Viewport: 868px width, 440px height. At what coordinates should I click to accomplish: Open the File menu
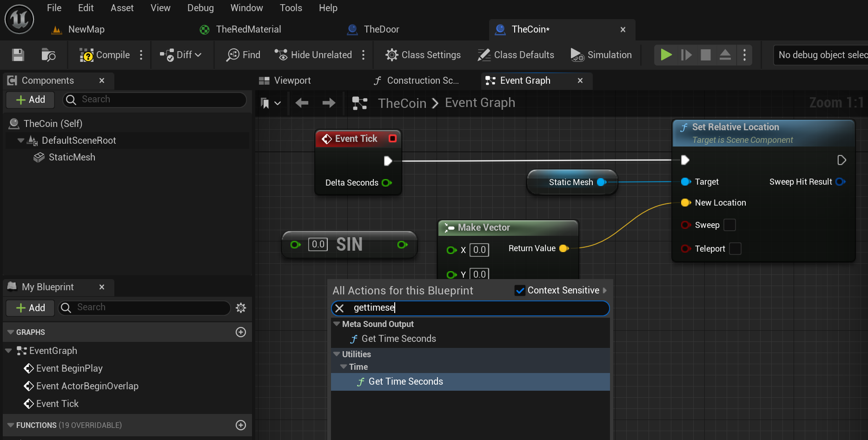[54, 8]
